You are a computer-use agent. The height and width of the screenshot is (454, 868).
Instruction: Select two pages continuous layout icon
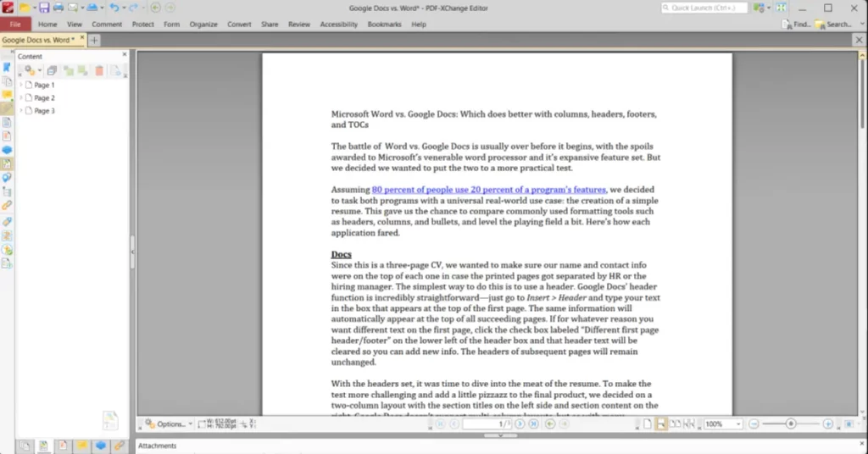(x=689, y=424)
